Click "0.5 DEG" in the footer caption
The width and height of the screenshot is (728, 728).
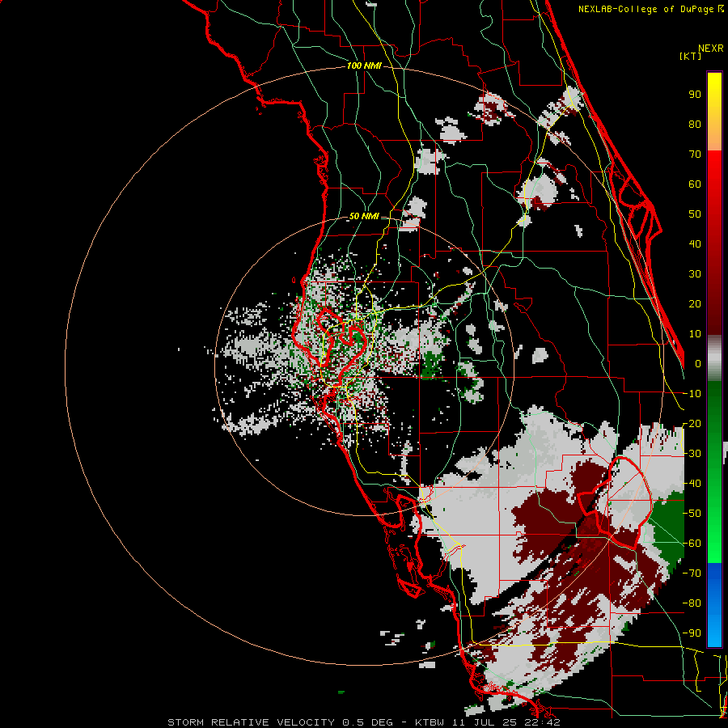pyautogui.click(x=368, y=722)
